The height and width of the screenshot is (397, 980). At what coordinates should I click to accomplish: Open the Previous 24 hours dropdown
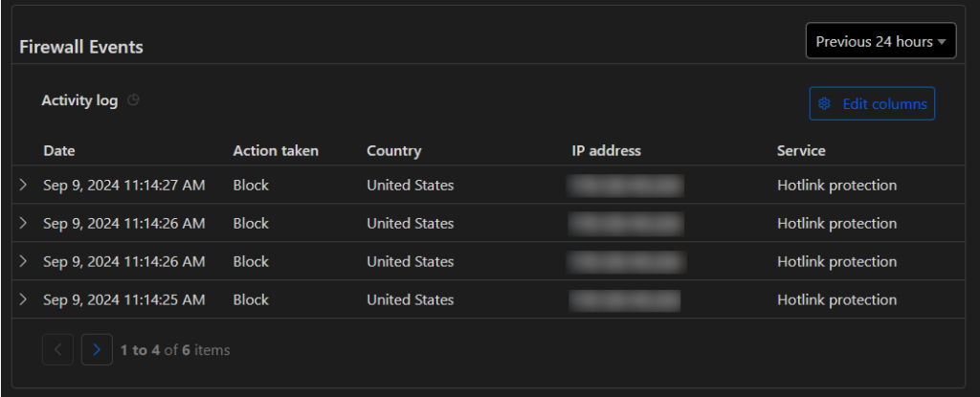[880, 41]
